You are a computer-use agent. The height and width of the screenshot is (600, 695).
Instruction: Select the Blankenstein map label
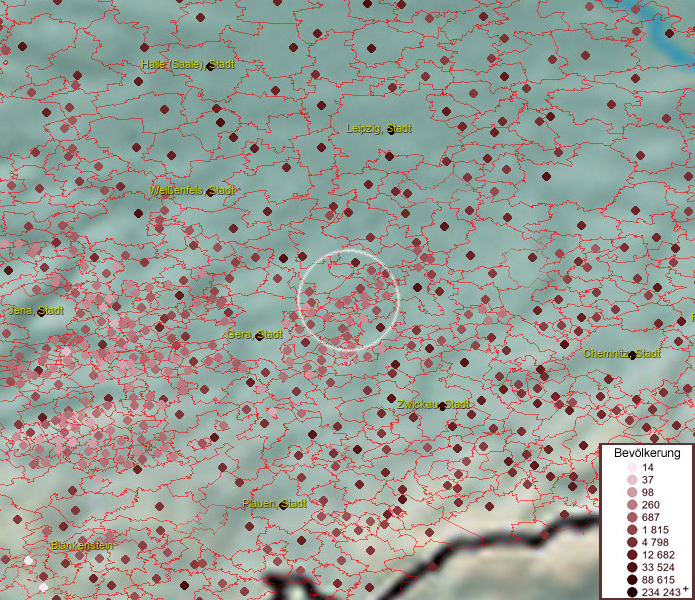[82, 545]
